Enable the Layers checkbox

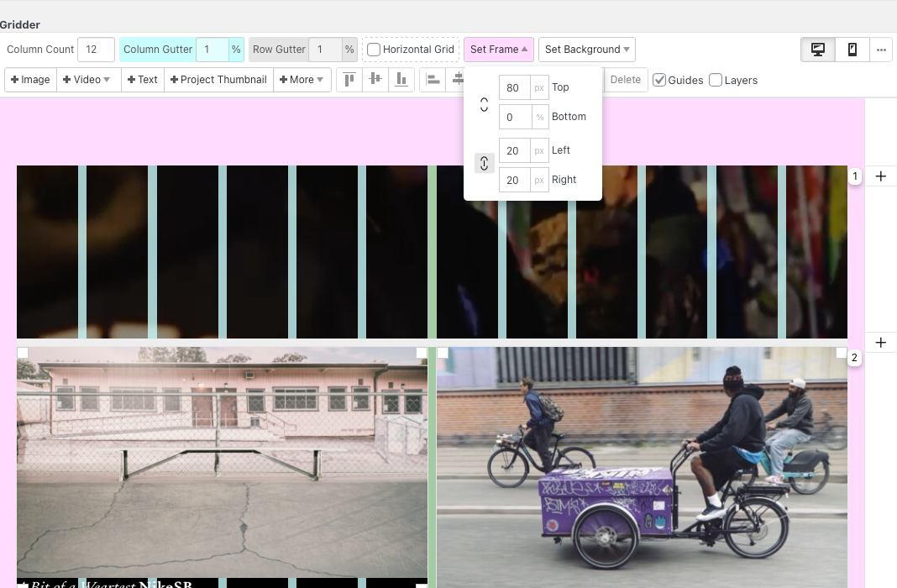[x=716, y=80]
